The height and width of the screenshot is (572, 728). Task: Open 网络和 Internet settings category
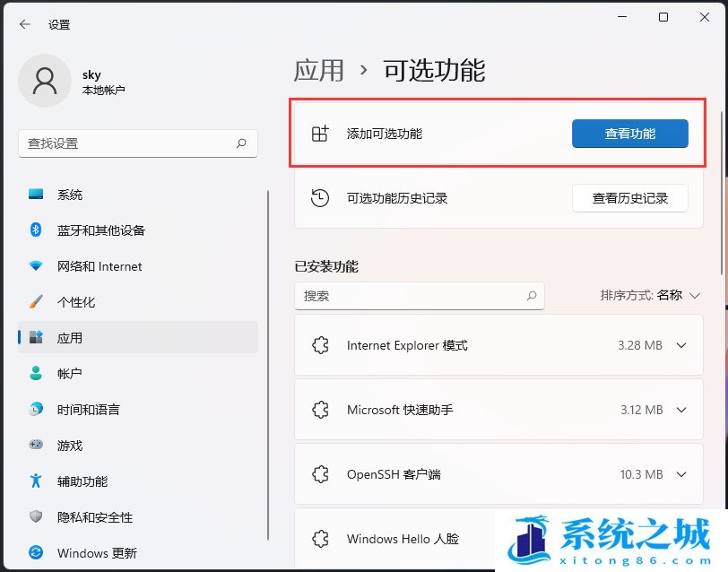click(138, 266)
